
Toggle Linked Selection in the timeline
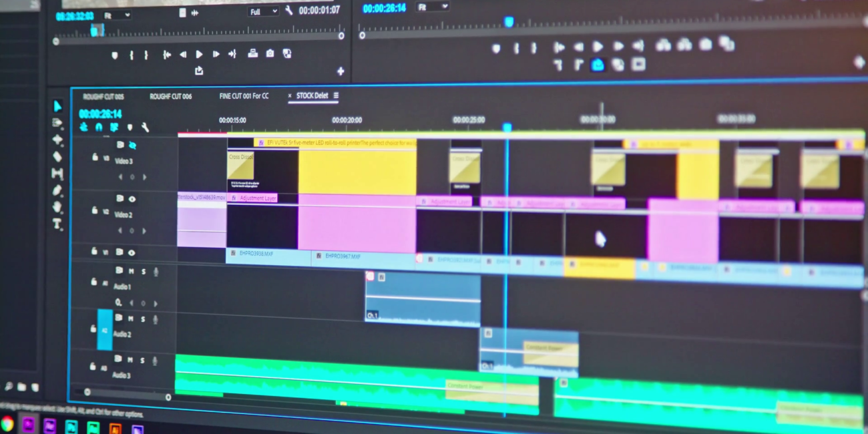[x=114, y=127]
